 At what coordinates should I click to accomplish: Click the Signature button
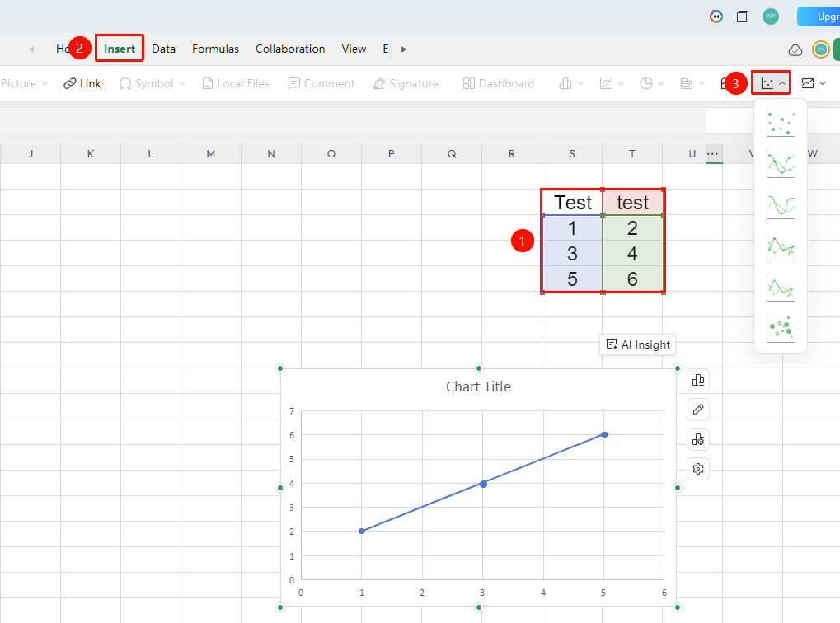406,83
